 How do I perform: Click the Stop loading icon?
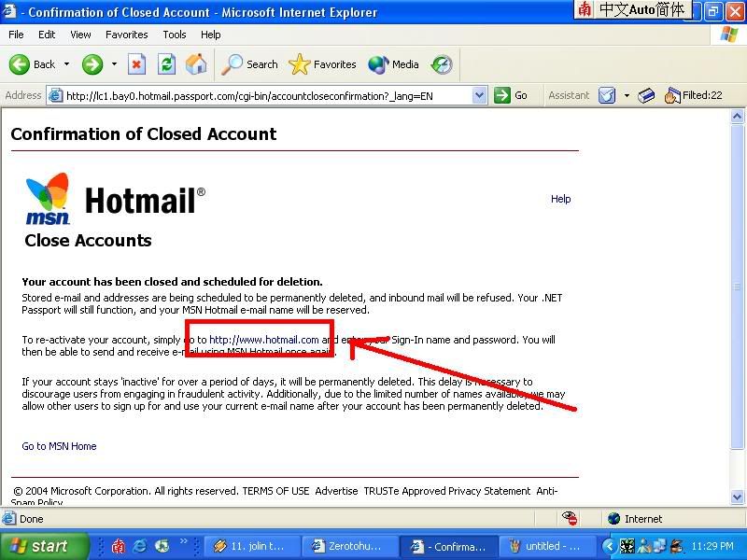[136, 64]
